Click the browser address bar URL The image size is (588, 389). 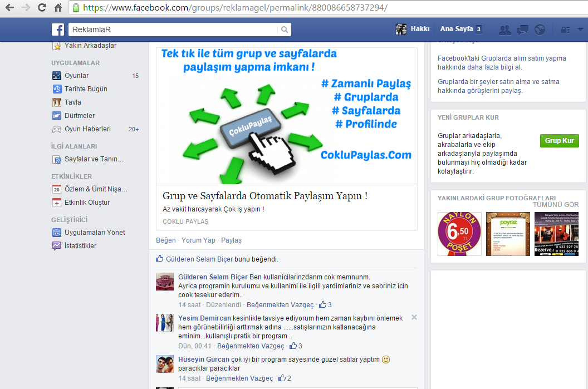coord(235,7)
